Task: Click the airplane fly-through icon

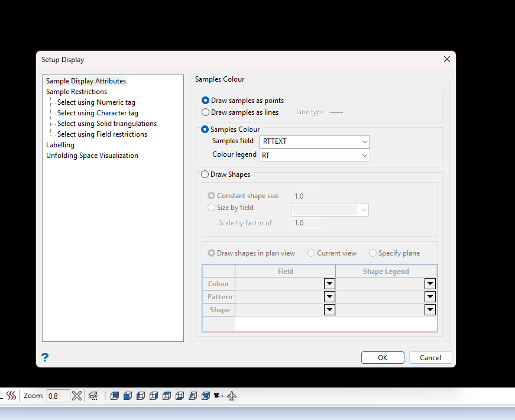Action: [232, 396]
